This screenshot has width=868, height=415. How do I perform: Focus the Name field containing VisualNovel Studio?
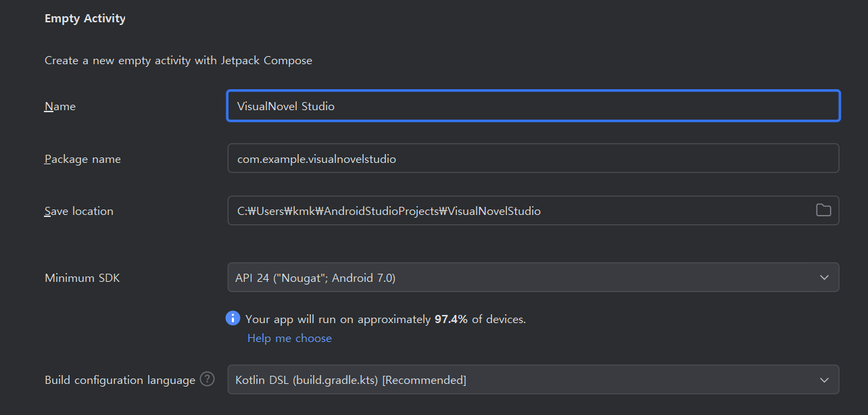pos(533,106)
